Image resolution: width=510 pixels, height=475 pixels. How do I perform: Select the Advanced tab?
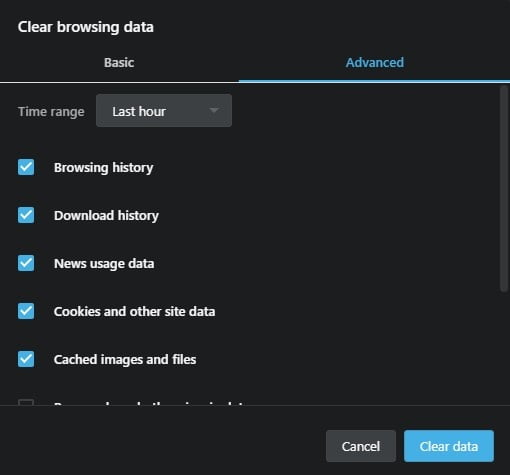click(x=374, y=63)
